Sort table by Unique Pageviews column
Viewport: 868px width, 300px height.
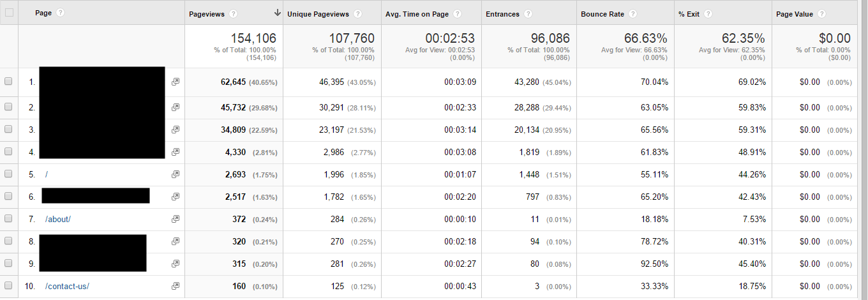pyautogui.click(x=318, y=13)
